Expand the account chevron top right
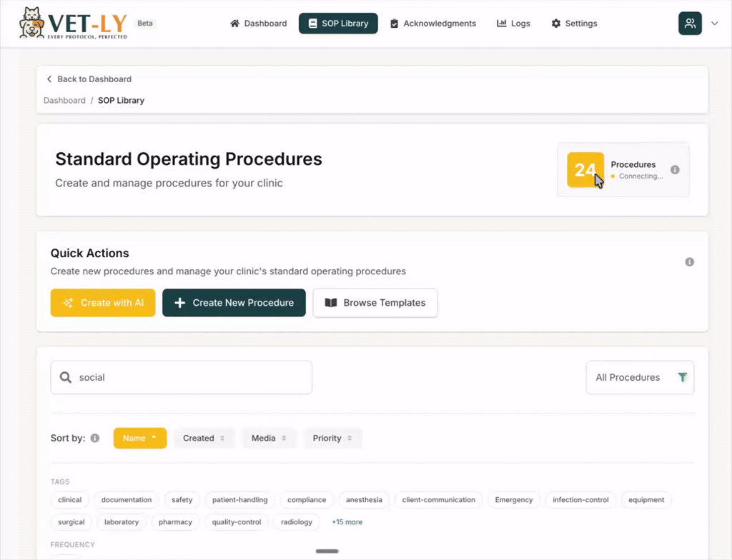 coord(714,23)
